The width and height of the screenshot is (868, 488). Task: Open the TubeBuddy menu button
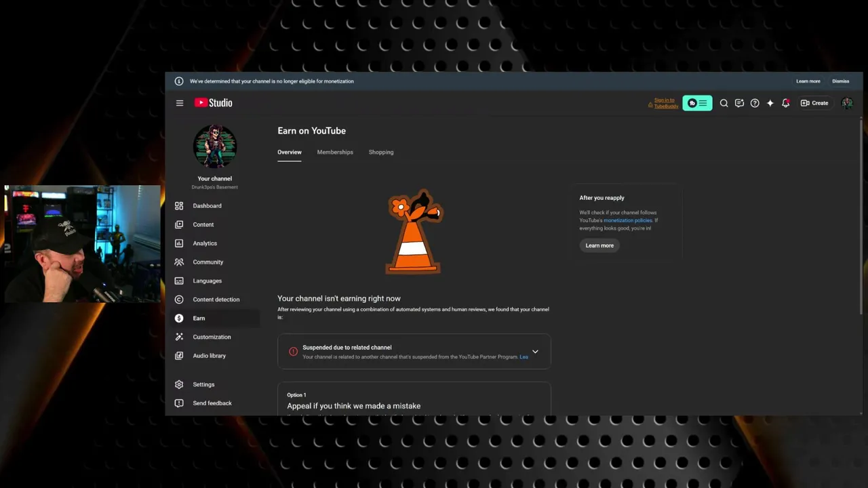click(697, 103)
